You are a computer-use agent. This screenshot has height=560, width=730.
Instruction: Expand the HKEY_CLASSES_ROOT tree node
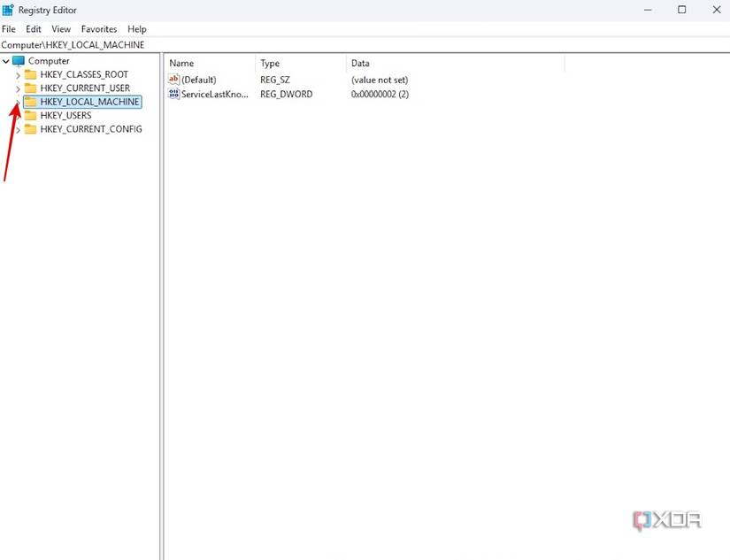(x=18, y=74)
